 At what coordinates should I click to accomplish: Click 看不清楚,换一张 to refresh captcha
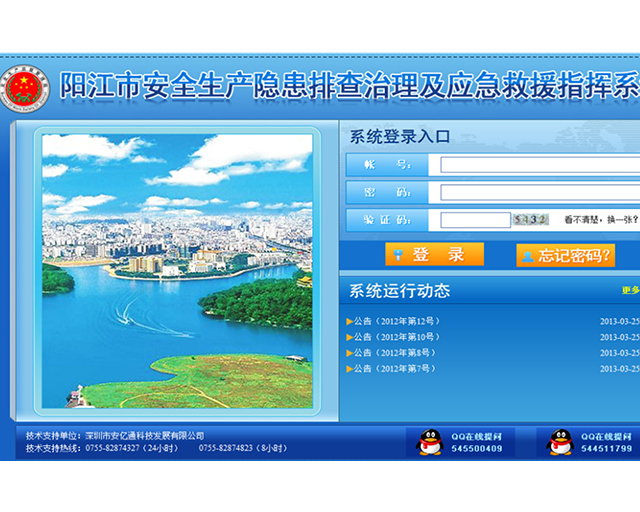click(600, 220)
